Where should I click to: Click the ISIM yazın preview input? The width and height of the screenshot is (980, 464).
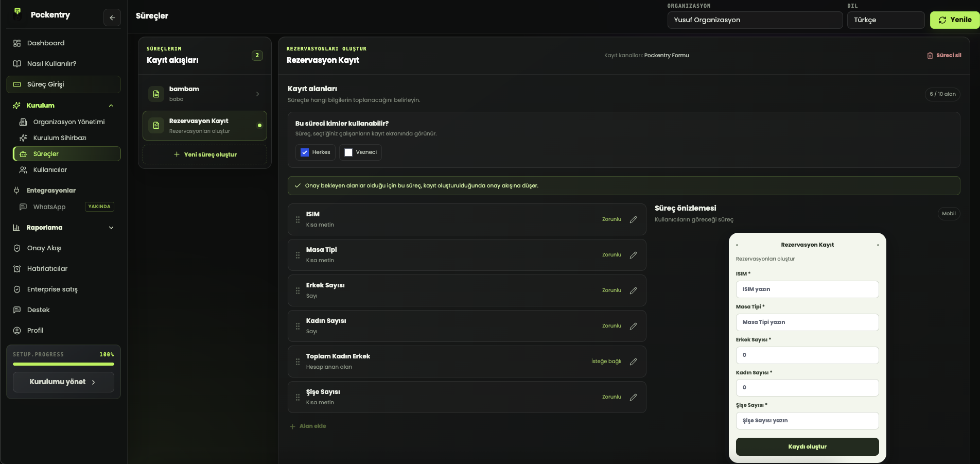coord(807,289)
